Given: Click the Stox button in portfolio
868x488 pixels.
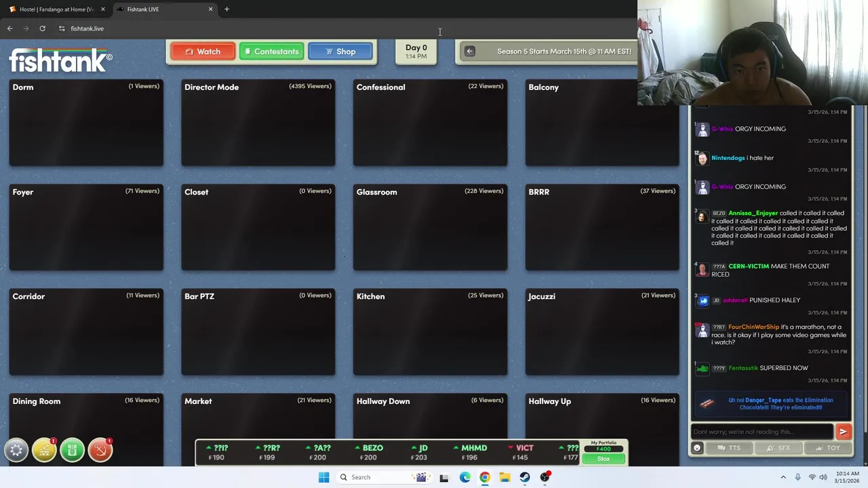Looking at the screenshot, I should pos(603,459).
